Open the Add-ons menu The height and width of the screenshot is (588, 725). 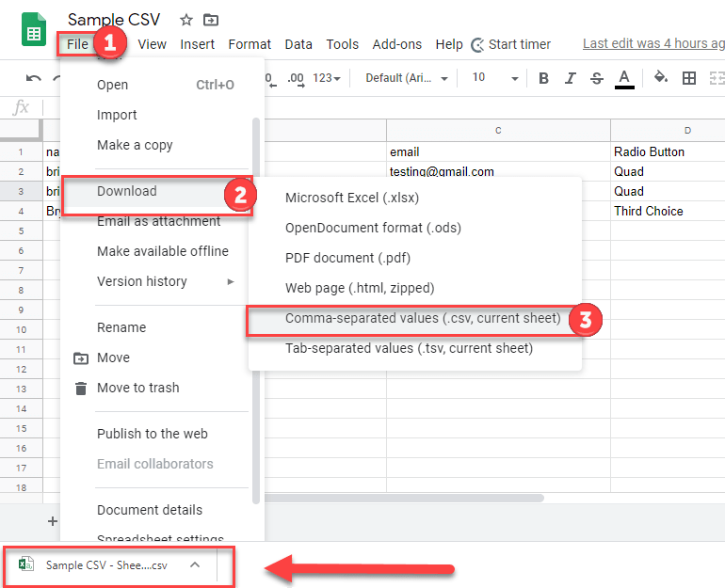[396, 44]
